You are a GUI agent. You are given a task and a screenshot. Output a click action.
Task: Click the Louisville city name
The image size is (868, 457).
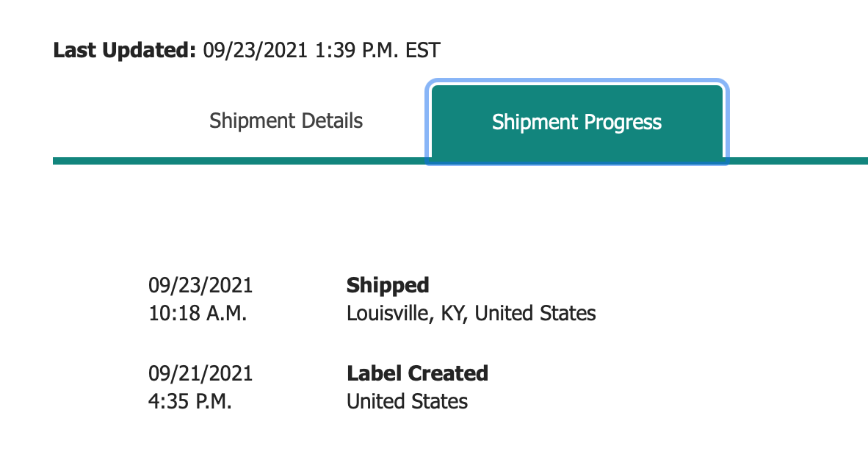390,314
